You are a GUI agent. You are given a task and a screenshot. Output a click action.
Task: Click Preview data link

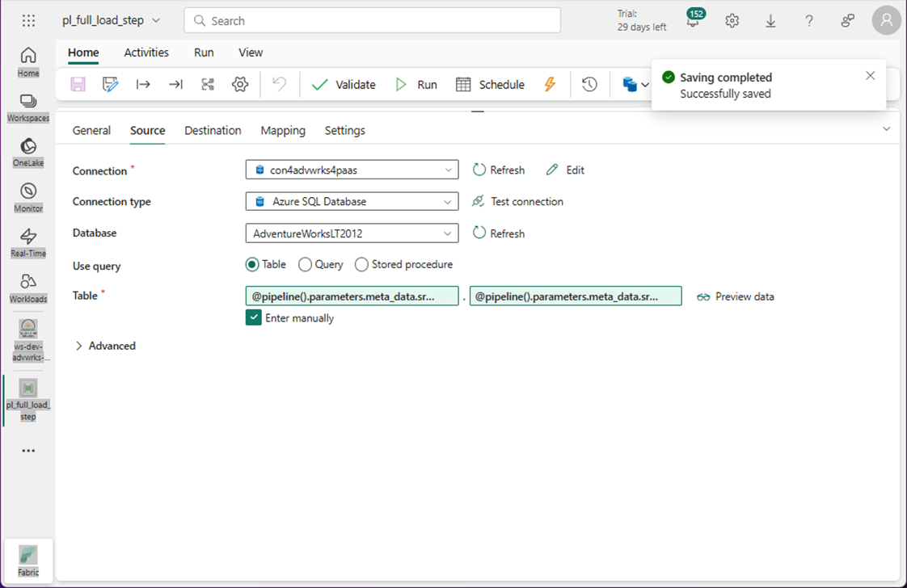[736, 297]
